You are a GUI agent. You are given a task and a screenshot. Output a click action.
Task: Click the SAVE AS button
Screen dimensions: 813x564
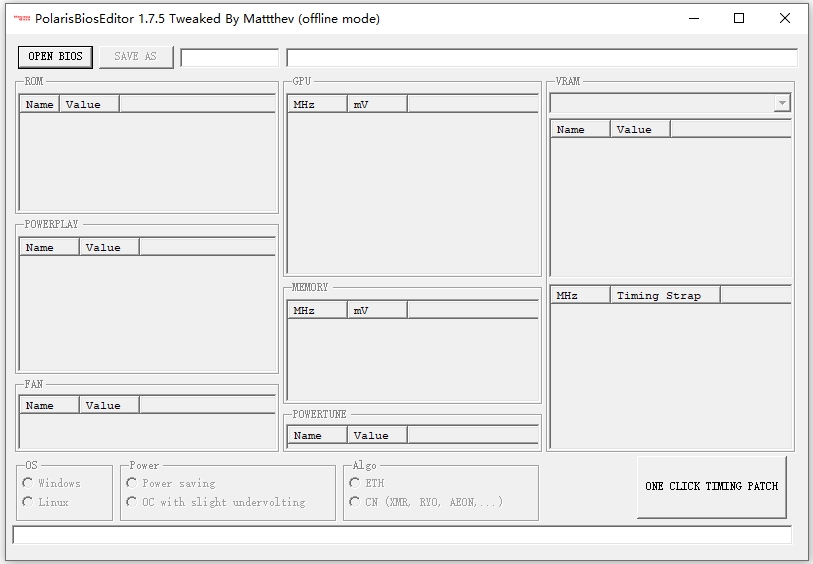[136, 57]
